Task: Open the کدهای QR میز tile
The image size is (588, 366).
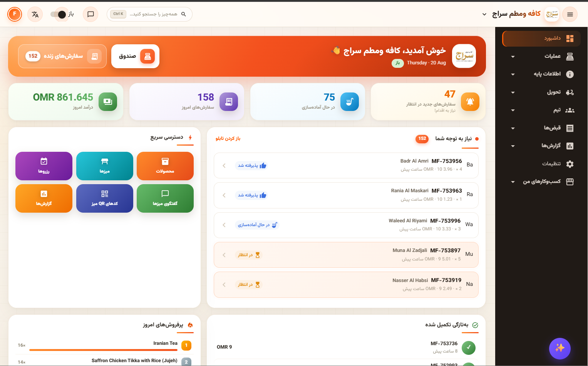Action: click(x=105, y=198)
